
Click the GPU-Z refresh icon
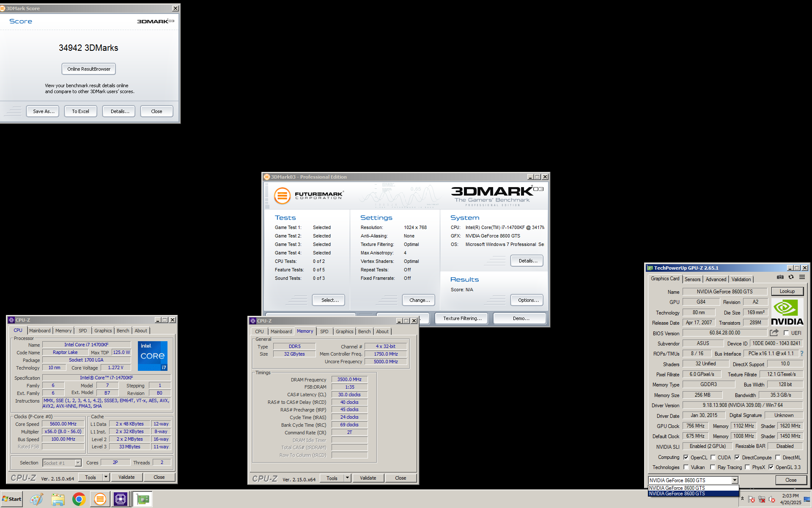click(791, 277)
